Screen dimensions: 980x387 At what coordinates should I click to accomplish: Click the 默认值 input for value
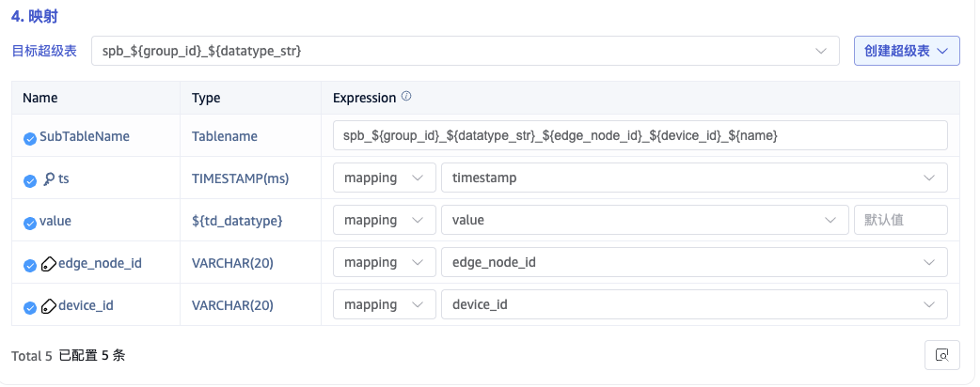[899, 220]
